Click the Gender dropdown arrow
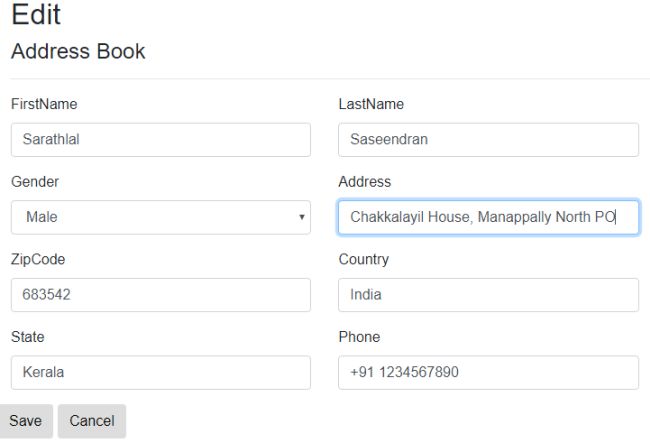The height and width of the screenshot is (443, 650). 302,217
